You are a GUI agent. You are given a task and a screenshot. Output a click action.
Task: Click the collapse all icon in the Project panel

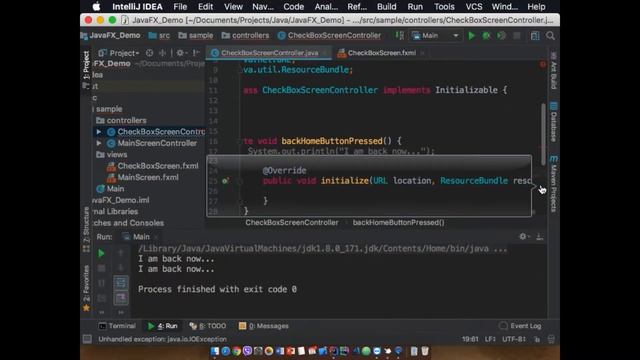click(x=162, y=53)
